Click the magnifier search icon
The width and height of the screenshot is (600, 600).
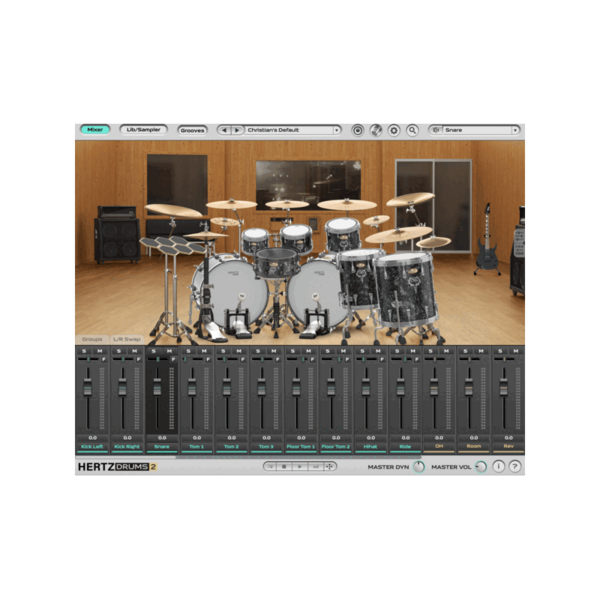[x=412, y=130]
